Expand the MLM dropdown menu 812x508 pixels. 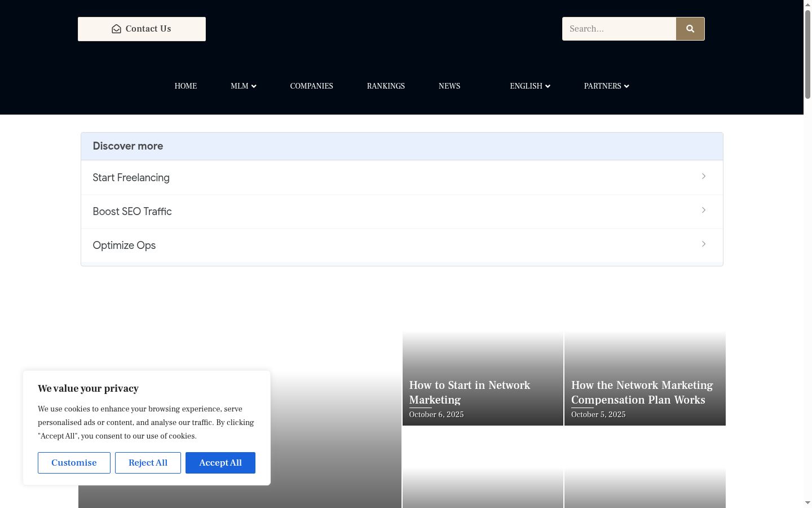click(244, 86)
